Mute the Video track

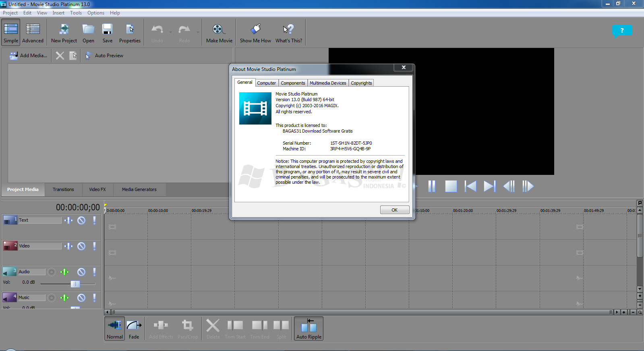(81, 246)
